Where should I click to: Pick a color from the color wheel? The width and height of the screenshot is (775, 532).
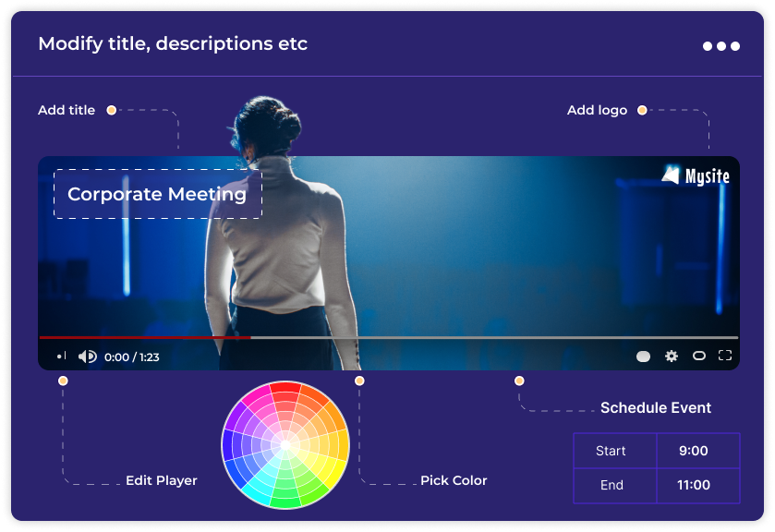click(285, 444)
